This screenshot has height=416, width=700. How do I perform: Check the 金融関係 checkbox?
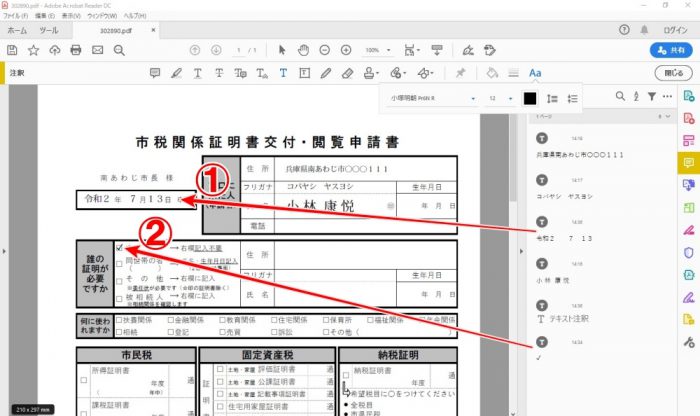[x=171, y=320]
